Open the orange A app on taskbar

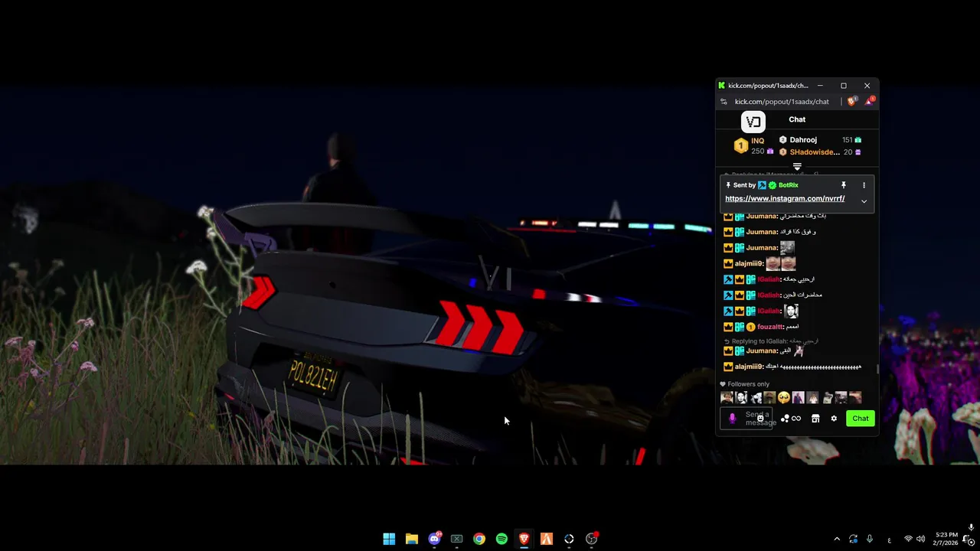coord(547,539)
